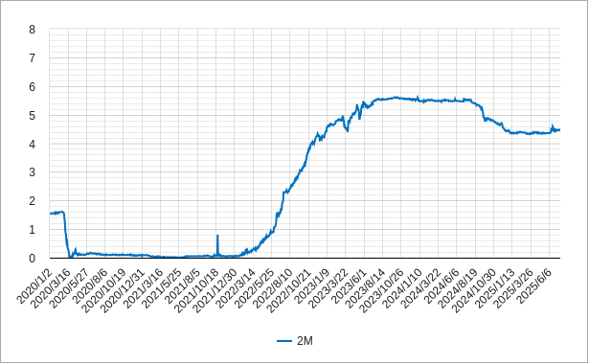Click x-axis date label 2021/10/18
The height and width of the screenshot is (364, 589).
click(196, 291)
